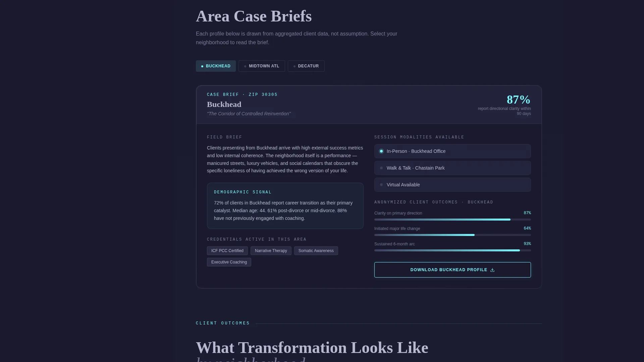The height and width of the screenshot is (362, 644).
Task: Click the Anonymized Client Outcomes · Buckhead label
Action: (434, 202)
